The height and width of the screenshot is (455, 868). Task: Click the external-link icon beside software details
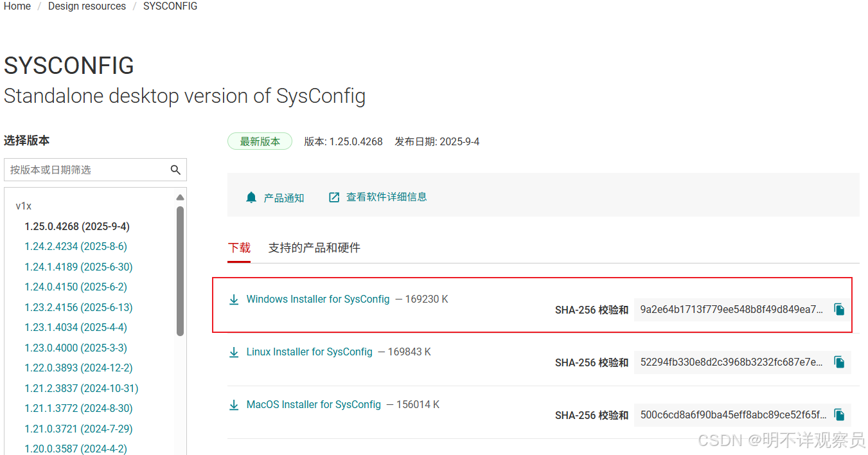334,197
